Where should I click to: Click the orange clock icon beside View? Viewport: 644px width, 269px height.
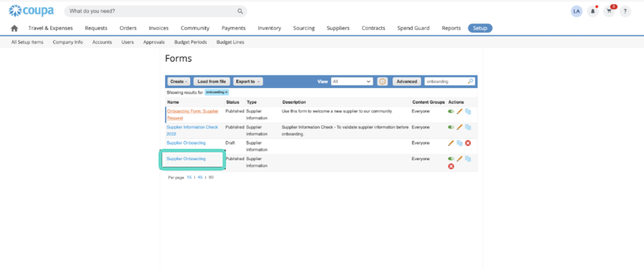[x=383, y=82]
